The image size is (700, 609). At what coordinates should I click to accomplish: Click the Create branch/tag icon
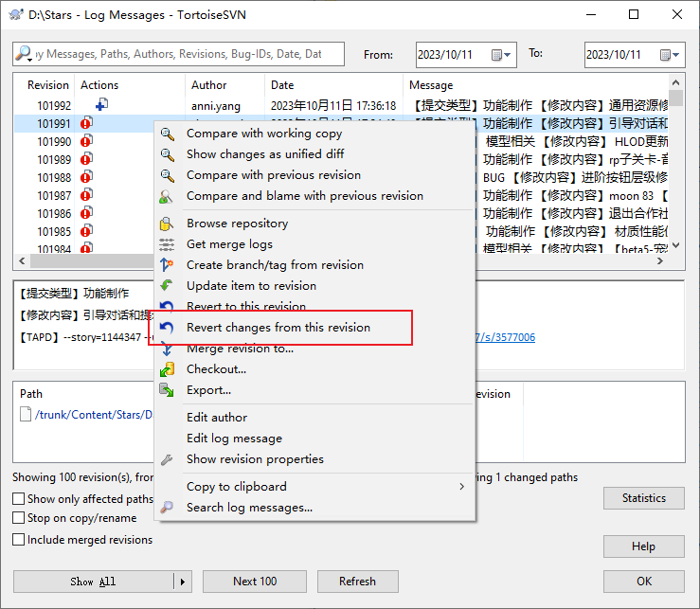167,265
